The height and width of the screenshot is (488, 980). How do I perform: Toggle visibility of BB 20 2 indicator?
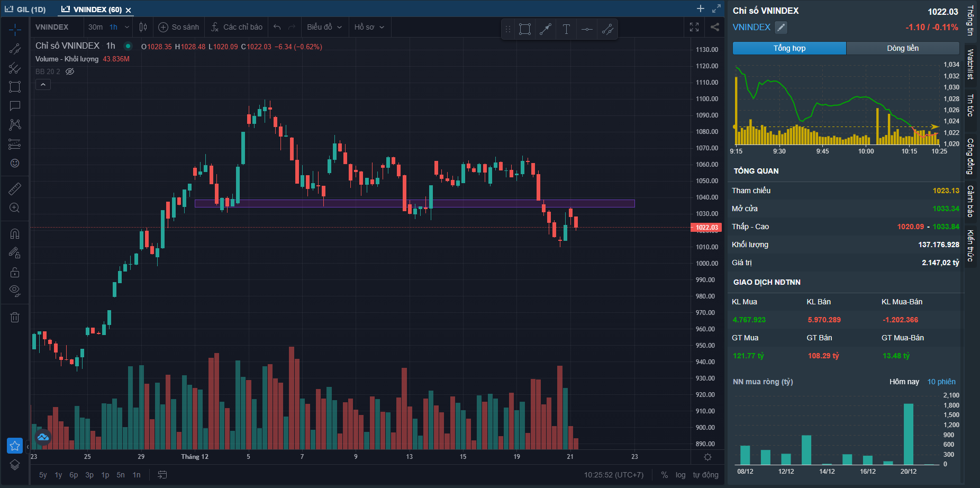tap(70, 71)
